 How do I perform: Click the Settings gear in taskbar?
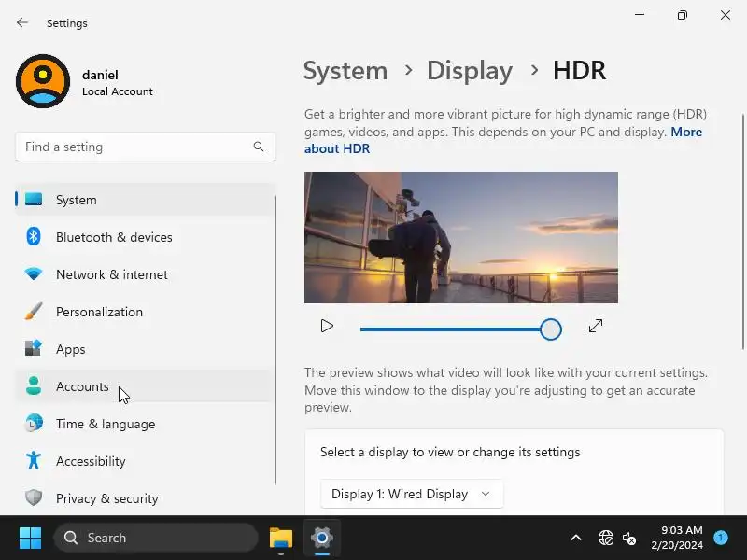point(322,538)
